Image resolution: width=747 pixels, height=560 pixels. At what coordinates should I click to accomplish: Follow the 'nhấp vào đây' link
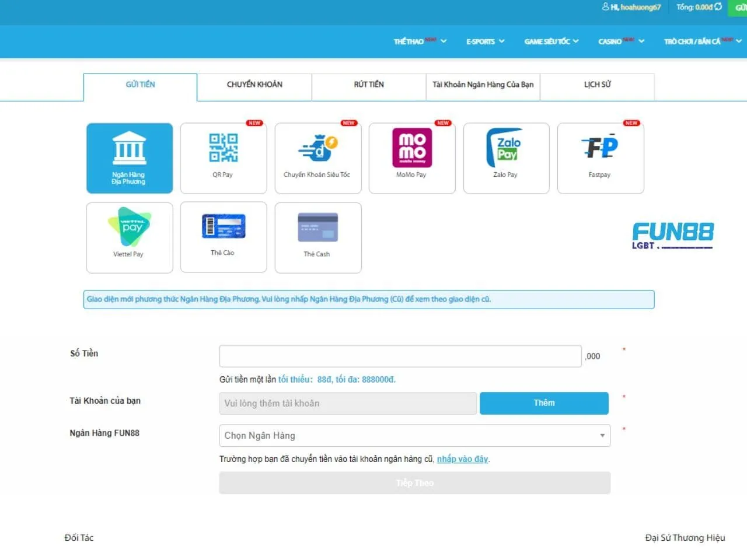point(462,459)
